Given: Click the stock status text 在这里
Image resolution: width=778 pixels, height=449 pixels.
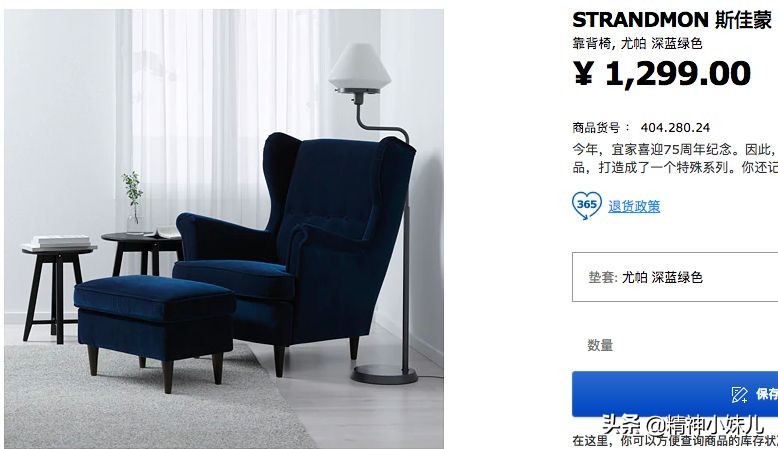Looking at the screenshot, I should pyautogui.click(x=590, y=441).
